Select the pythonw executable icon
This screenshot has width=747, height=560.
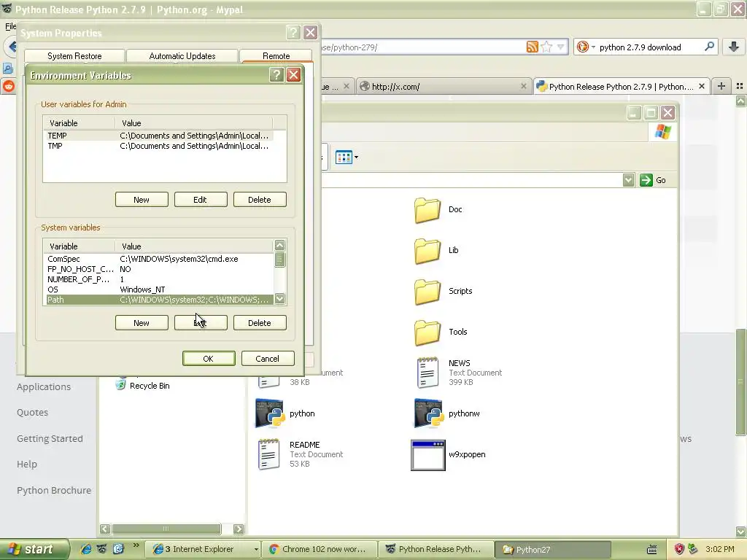click(429, 413)
